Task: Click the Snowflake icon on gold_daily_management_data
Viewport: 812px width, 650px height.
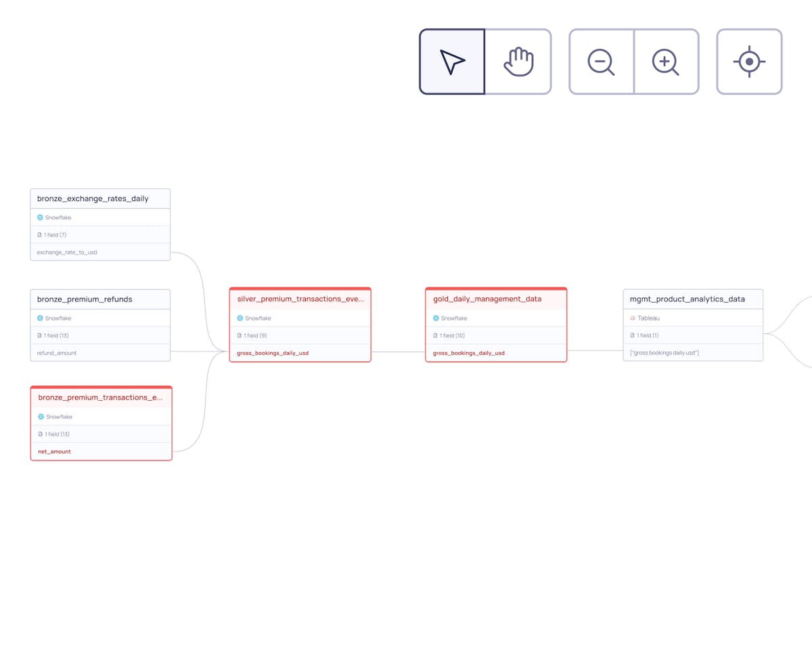Action: [x=436, y=318]
